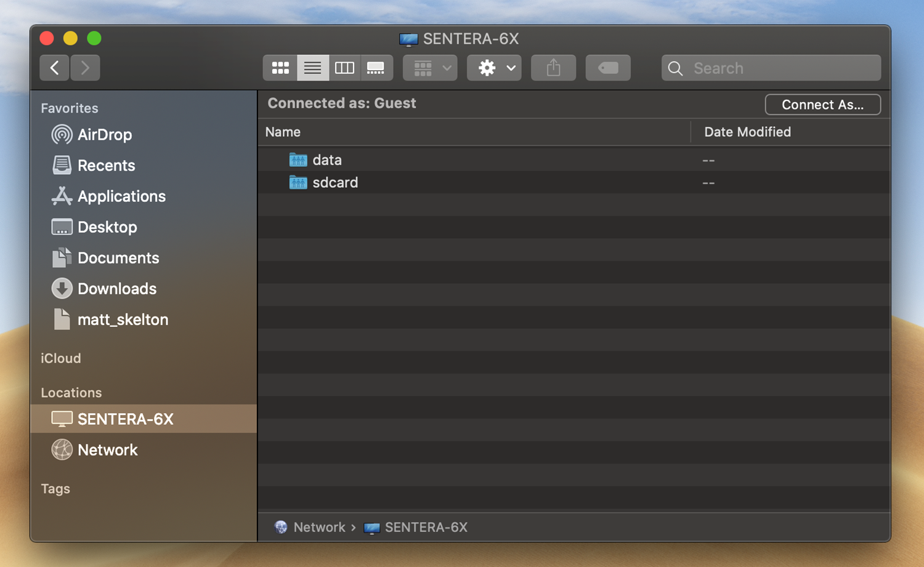
Task: Switch to gallery view button
Action: coord(376,68)
